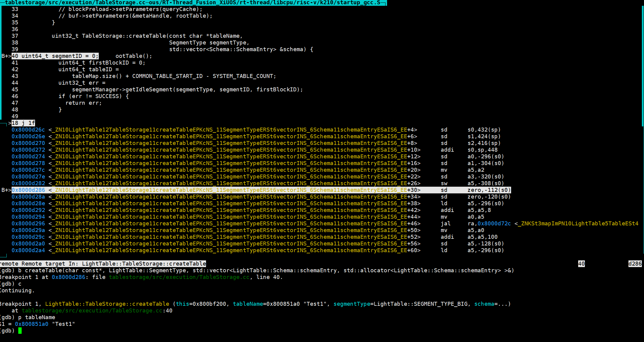Click the operand 's0,432(sp)' at offset +4
This screenshot has width=644, height=342.
[484, 130]
